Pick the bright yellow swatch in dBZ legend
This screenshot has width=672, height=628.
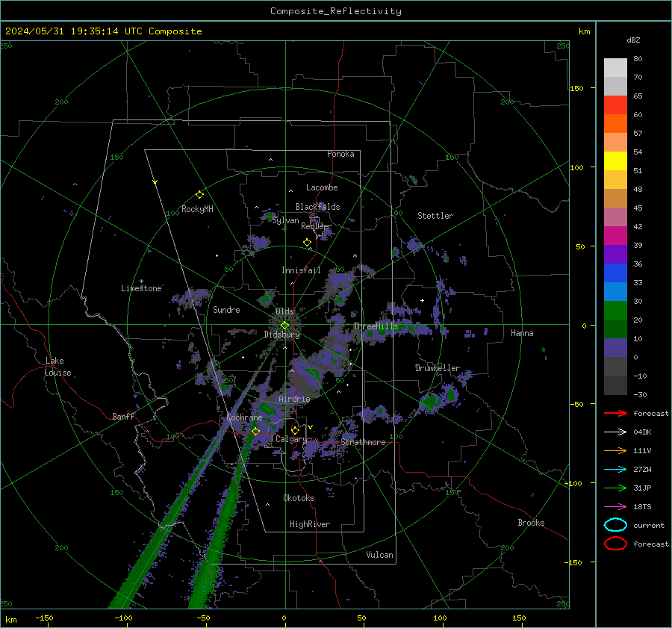coord(615,161)
